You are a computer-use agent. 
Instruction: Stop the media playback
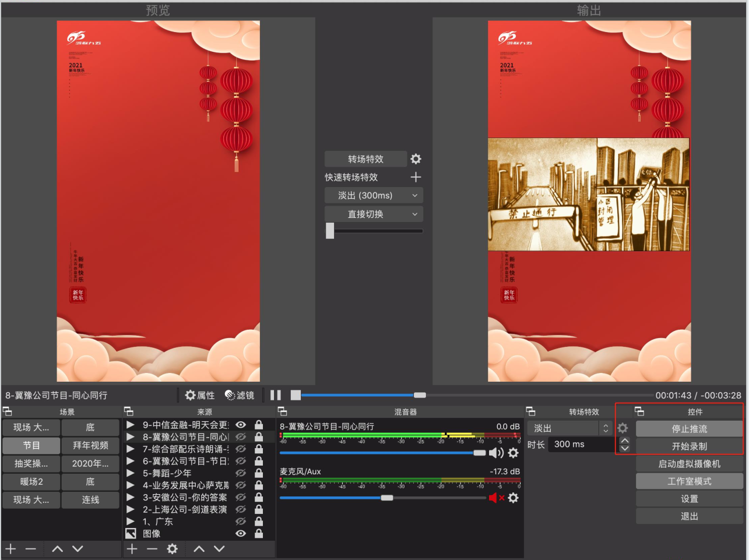tap(296, 395)
